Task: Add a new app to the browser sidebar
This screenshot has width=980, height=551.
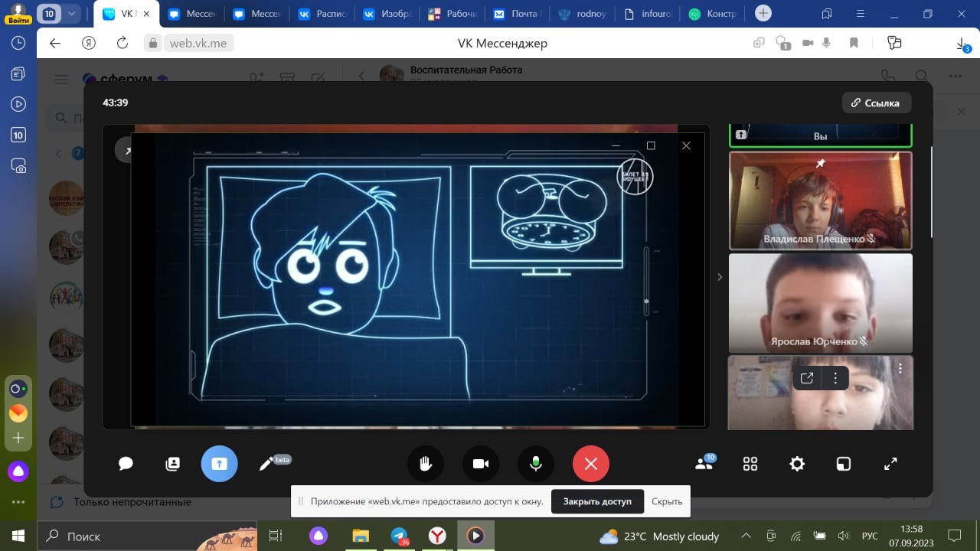Action: [18, 438]
